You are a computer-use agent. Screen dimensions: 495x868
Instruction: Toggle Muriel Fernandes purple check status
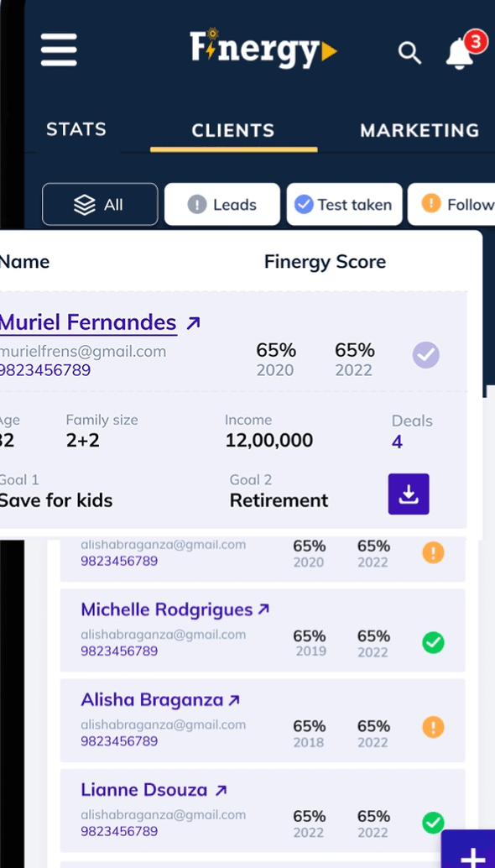pos(426,355)
